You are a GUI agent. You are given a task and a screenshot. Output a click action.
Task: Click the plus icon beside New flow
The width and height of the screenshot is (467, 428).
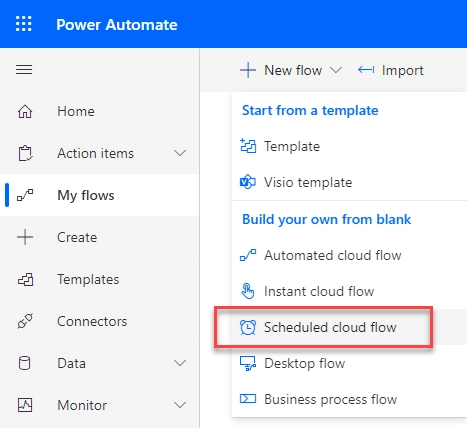[x=248, y=70]
